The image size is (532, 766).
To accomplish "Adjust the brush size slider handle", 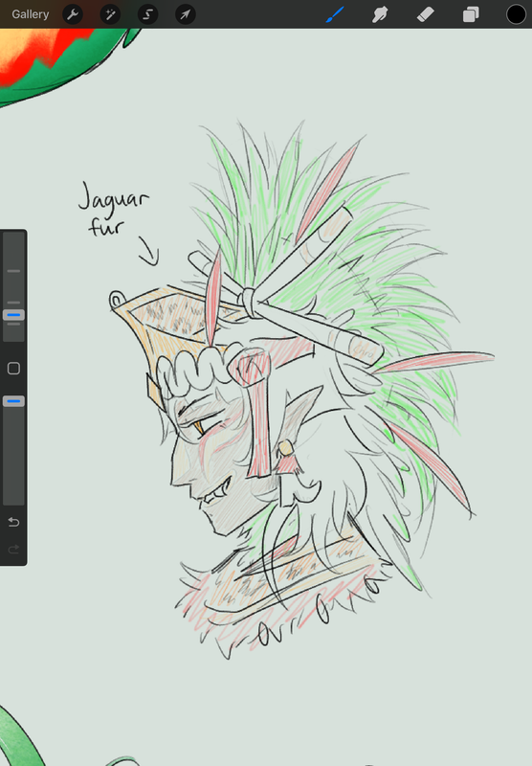I will point(13,315).
